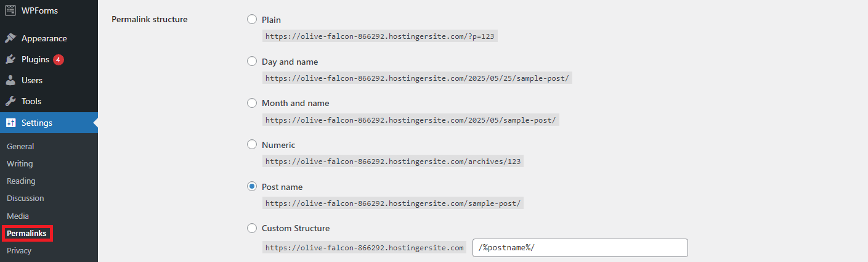Choose Month and name permalink structure

coord(252,103)
